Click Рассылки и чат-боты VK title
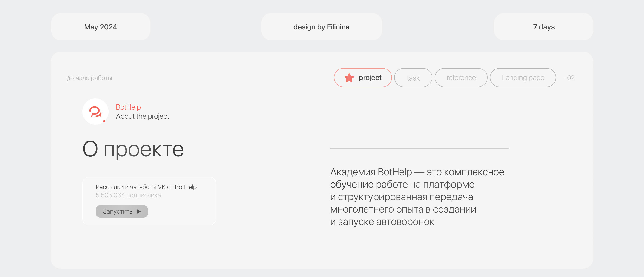Image resolution: width=644 pixels, height=277 pixels. pyautogui.click(x=146, y=187)
